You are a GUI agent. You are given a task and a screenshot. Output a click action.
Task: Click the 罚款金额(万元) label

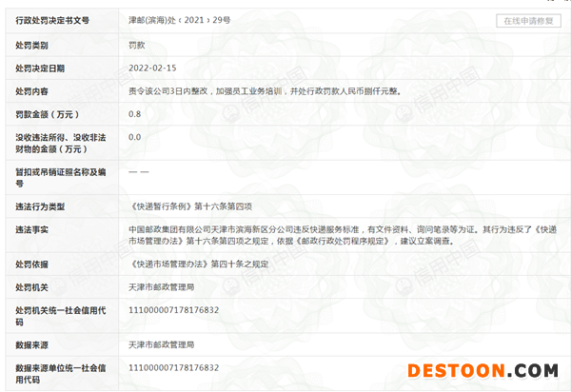(45, 114)
